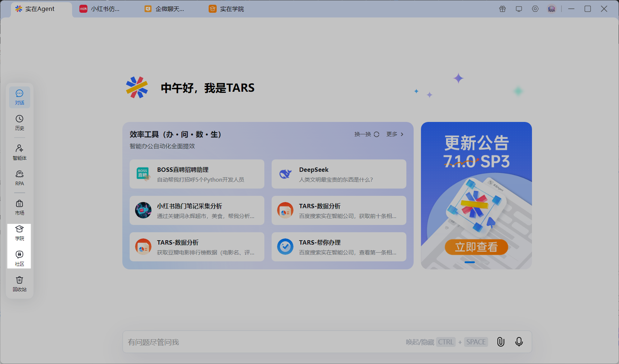
Task: Open the RPA sidebar icon
Action: coord(20,178)
